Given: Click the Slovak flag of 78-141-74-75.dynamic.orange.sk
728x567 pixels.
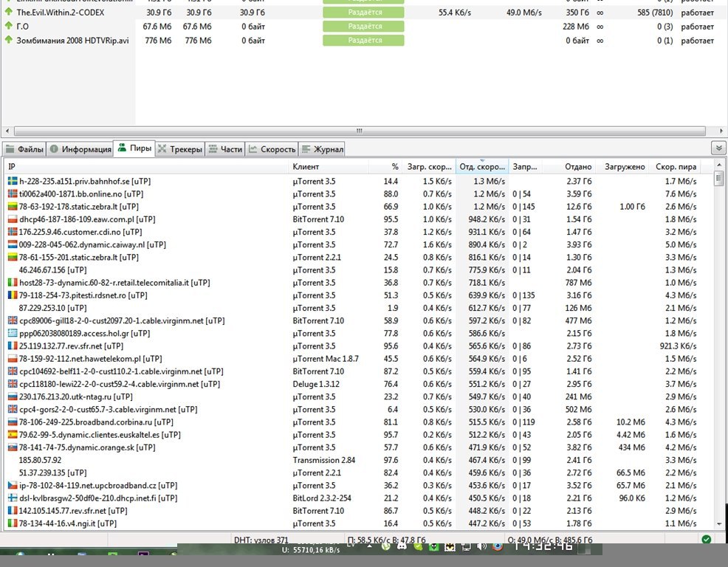Looking at the screenshot, I should click(13, 447).
